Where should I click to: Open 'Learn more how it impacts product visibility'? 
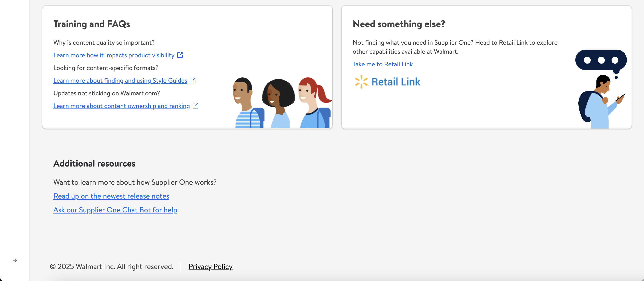click(114, 55)
